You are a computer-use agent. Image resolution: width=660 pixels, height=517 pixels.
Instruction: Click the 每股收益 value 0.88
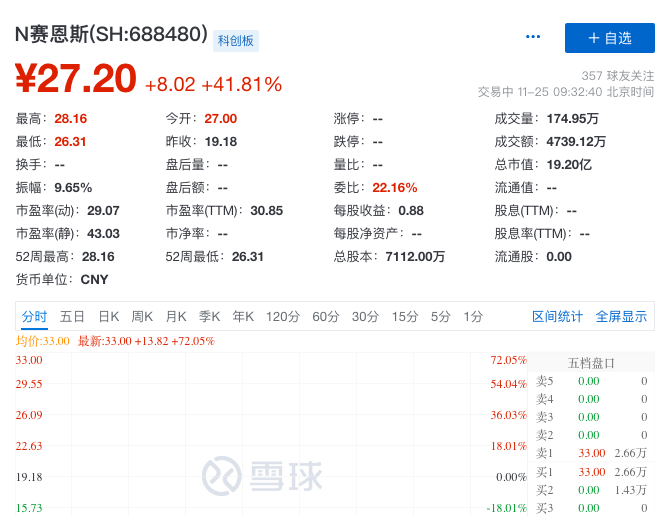coord(411,211)
